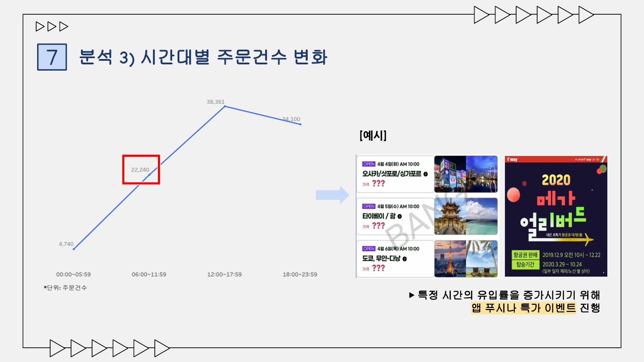644x362 pixels.
Task: Click the palm tree beach photo
Action: click(x=482, y=259)
